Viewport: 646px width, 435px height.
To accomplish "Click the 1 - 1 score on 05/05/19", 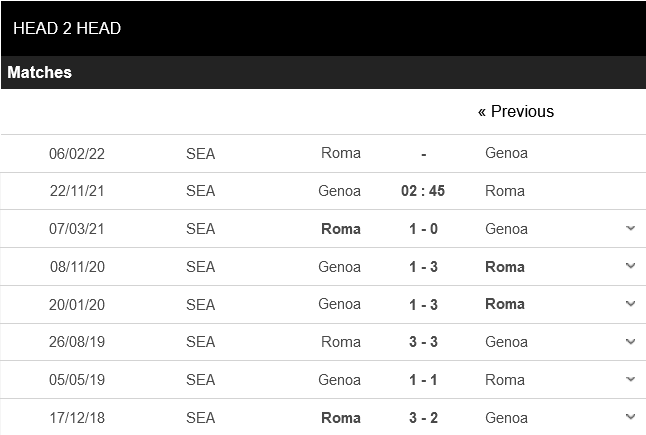I will [423, 380].
